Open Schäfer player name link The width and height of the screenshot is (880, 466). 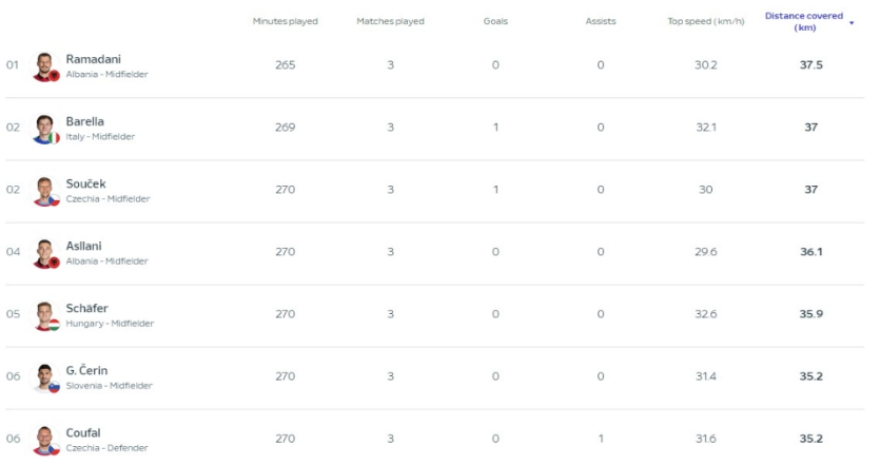87,308
